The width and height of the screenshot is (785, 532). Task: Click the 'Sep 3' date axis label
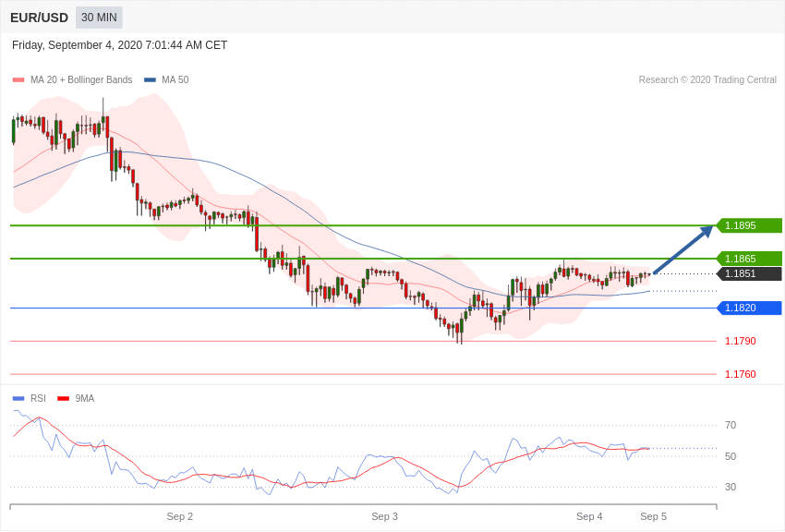[384, 516]
